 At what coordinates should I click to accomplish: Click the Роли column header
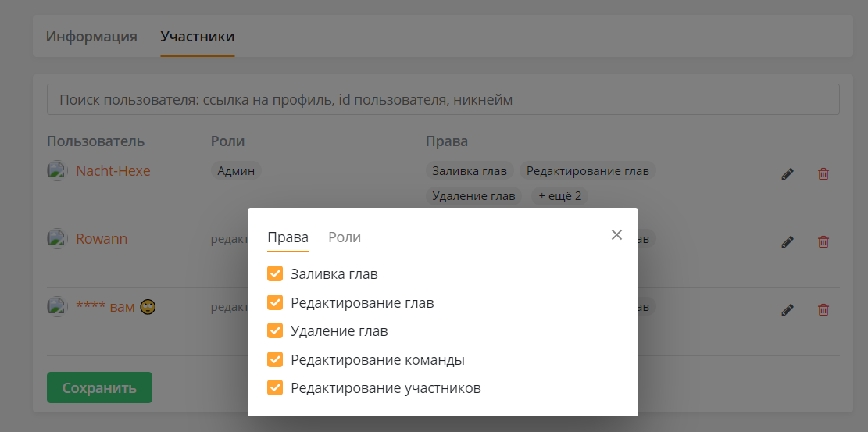point(227,141)
